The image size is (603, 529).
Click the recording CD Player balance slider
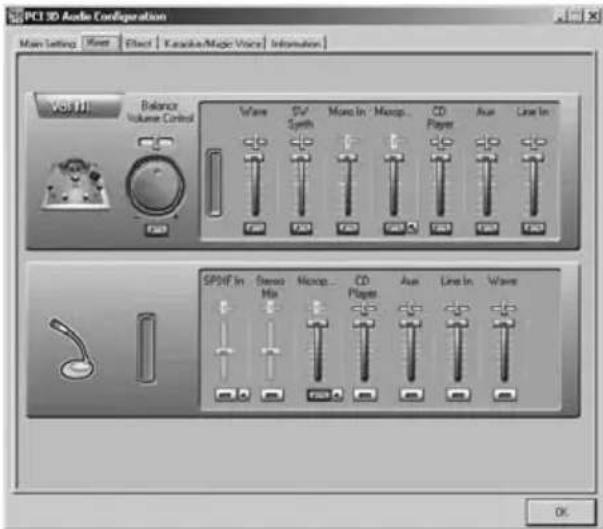tap(364, 308)
